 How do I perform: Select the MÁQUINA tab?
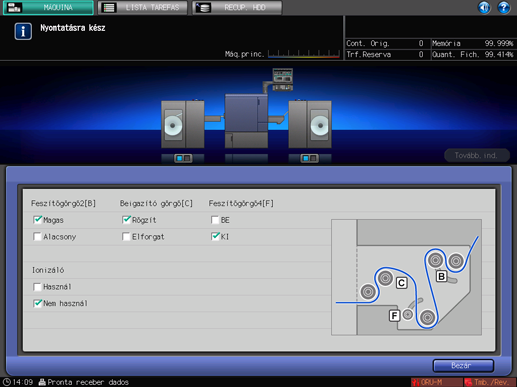tap(48, 7)
